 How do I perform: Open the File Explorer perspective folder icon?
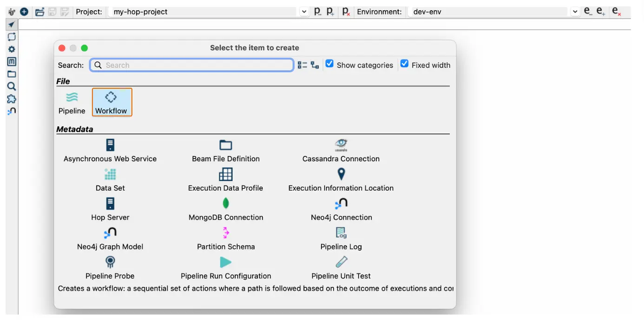point(12,74)
